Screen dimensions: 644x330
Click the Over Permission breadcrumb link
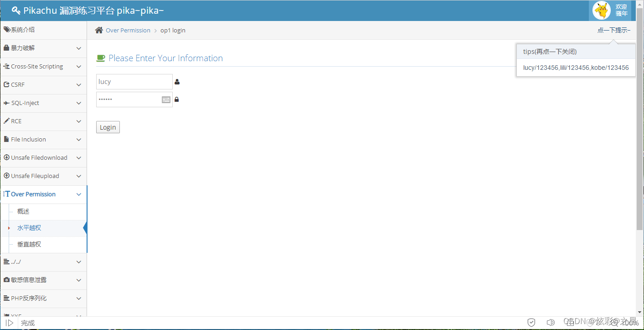pos(128,31)
